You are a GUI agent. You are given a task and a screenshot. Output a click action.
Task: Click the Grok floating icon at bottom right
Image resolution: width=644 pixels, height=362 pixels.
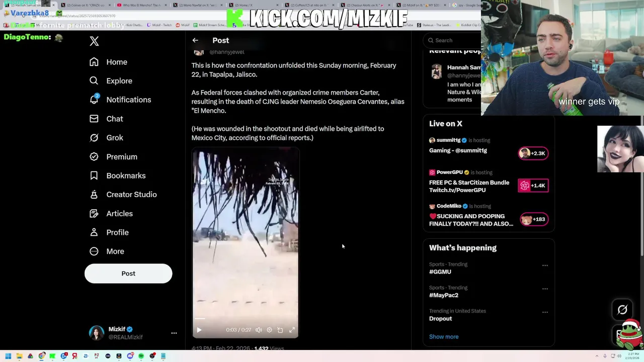[622, 310]
